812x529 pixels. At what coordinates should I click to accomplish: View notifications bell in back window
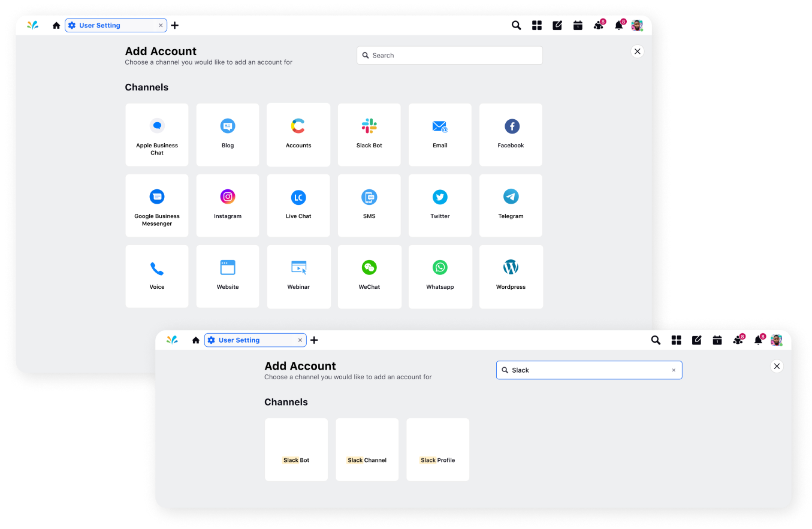coord(619,25)
